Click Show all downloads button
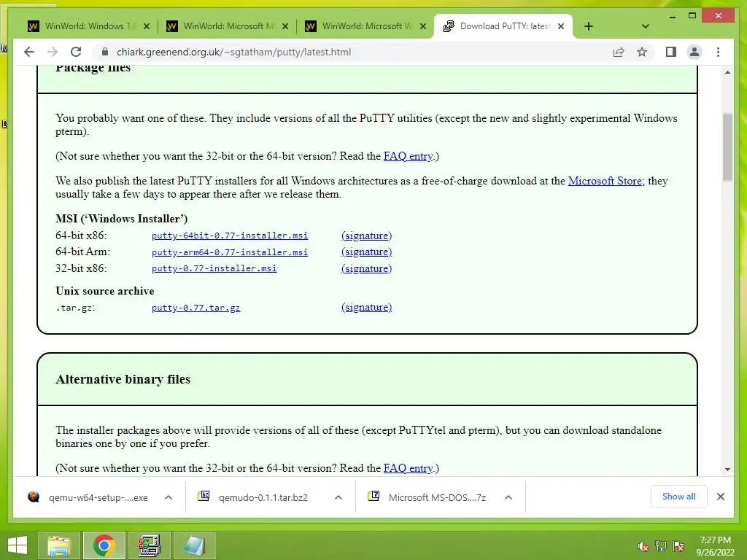The width and height of the screenshot is (747, 560). point(679,497)
